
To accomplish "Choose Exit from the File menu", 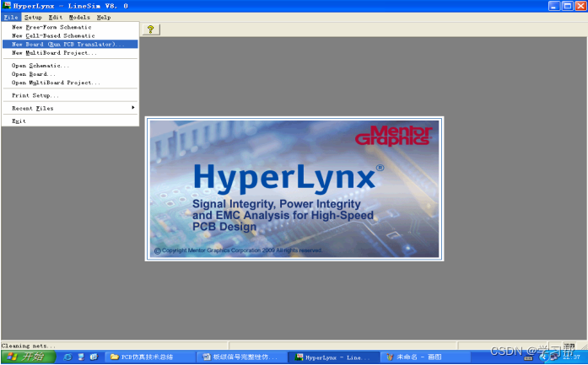I will pyautogui.click(x=70, y=121).
